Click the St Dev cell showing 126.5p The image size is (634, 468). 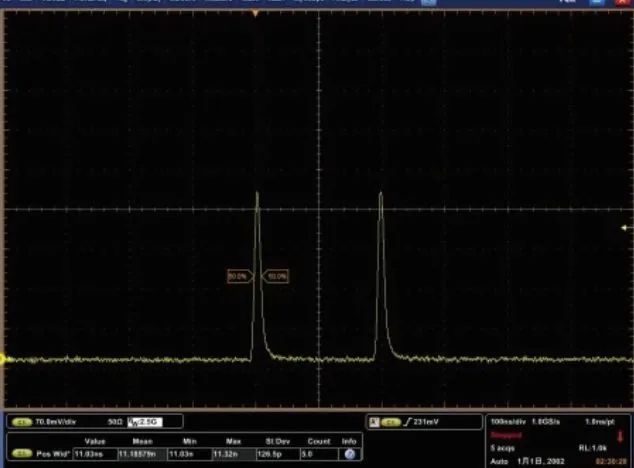(x=278, y=454)
